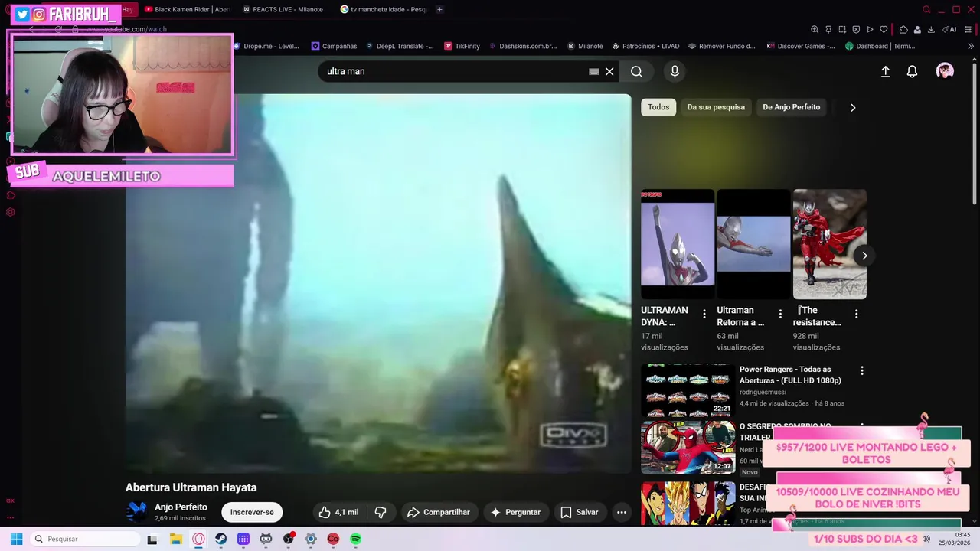
Task: Open the Spider-Man trailer video thumbnail
Action: pos(688,448)
